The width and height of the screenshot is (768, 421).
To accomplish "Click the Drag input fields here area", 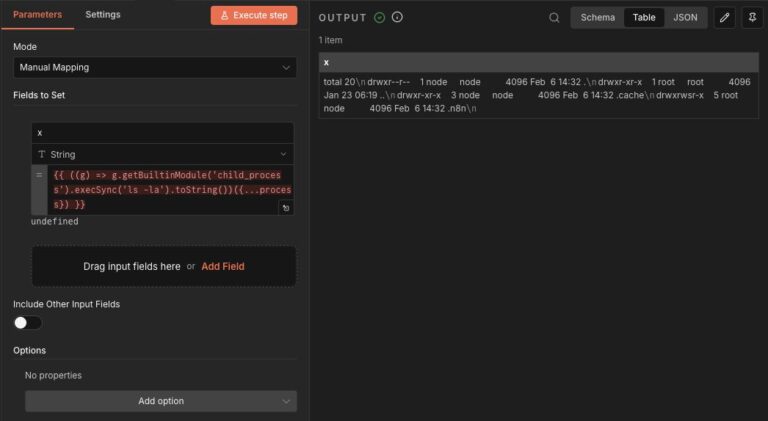I will 164,266.
